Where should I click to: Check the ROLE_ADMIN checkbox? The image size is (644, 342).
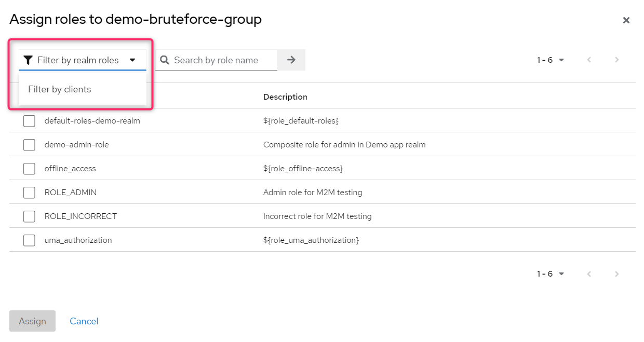29,193
